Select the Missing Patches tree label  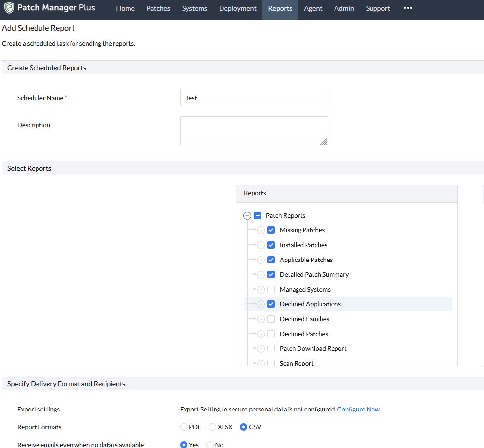302,230
